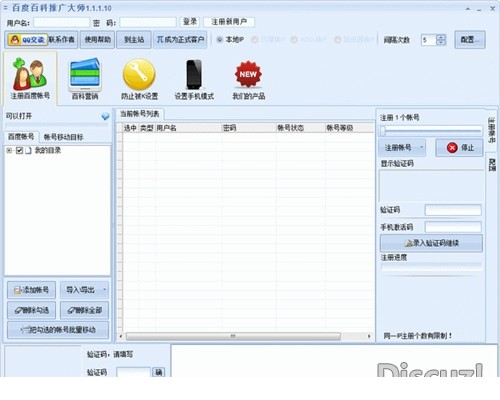Image resolution: width=500 pixels, height=400 pixels.
Task: Select the 本地IP radio button
Action: coord(219,40)
